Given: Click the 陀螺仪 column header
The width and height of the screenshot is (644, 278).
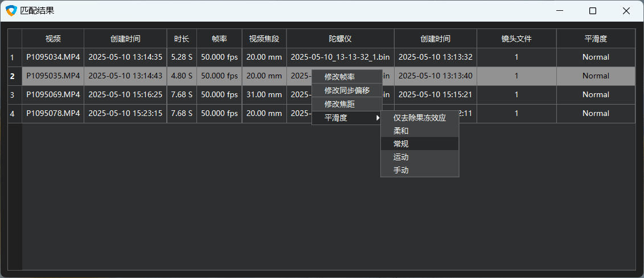Looking at the screenshot, I should pos(340,39).
